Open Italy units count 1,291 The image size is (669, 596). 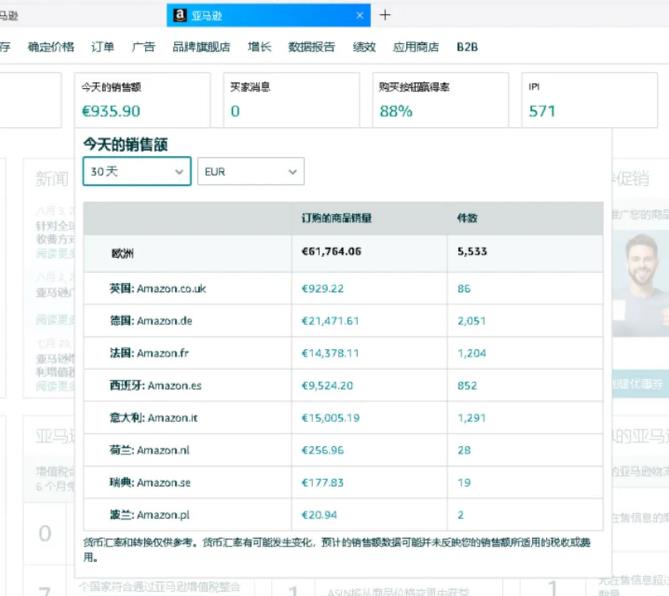[x=471, y=418]
